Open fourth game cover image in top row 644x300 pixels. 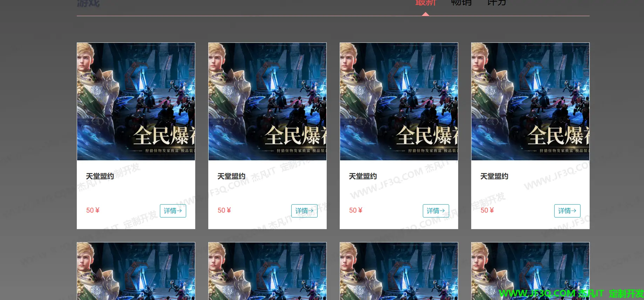[530, 101]
